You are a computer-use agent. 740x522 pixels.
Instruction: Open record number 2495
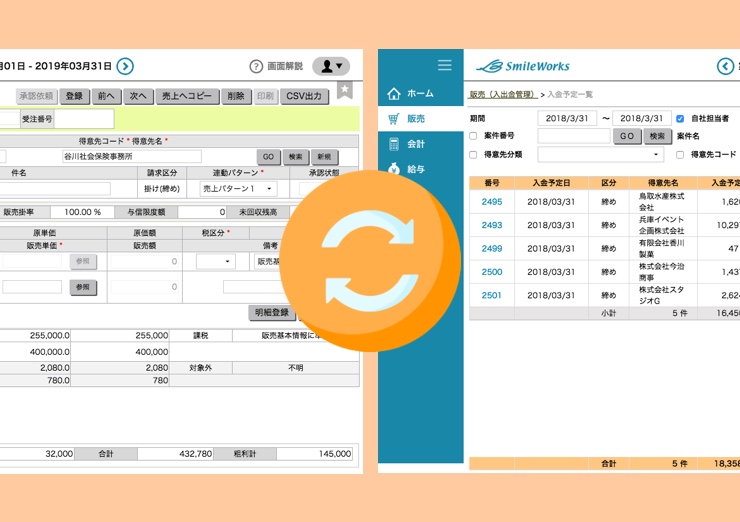coord(492,202)
